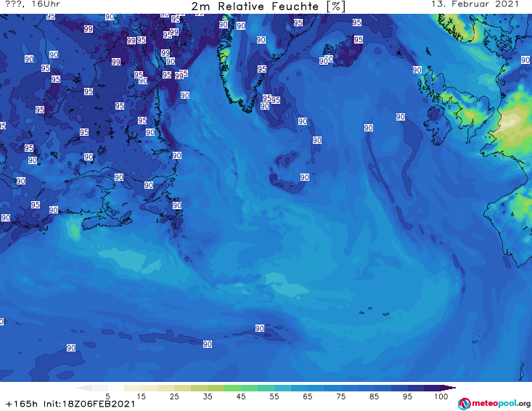Pick the dark purple legend swatch above 100
Screen dimensions: 532x411
click(433, 388)
